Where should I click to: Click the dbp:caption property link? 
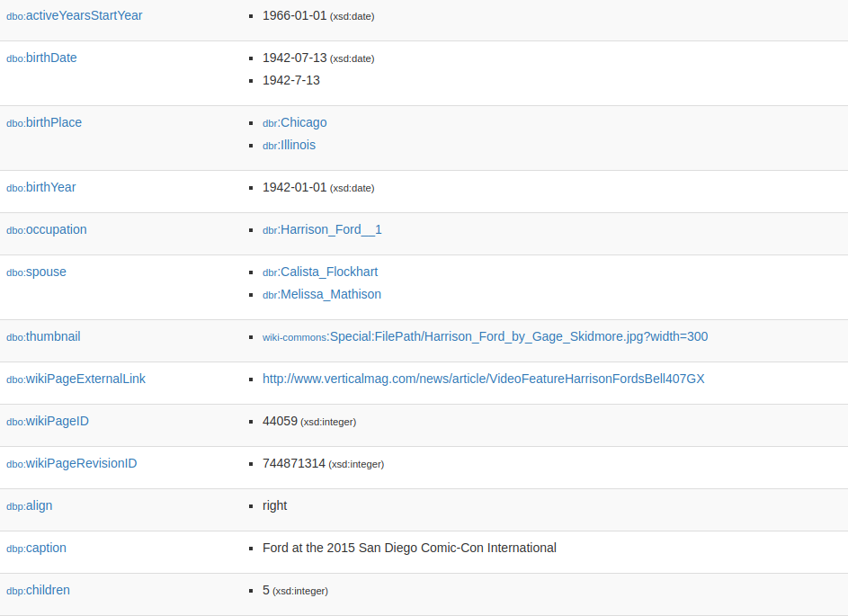[x=36, y=548]
